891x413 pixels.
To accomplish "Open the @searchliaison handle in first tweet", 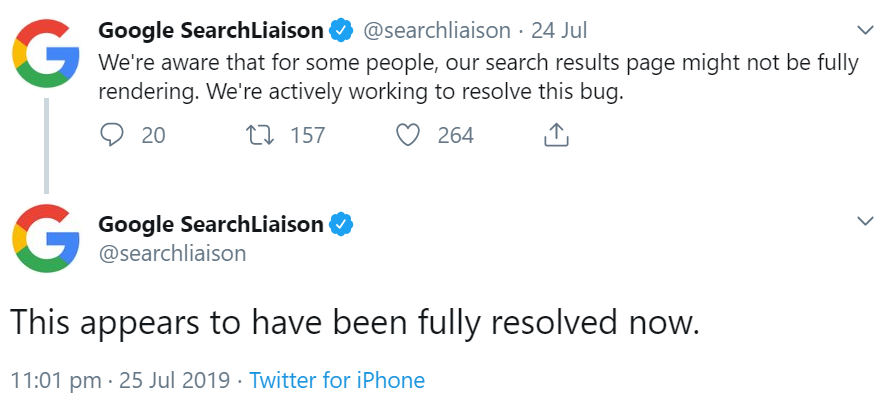I will [435, 31].
